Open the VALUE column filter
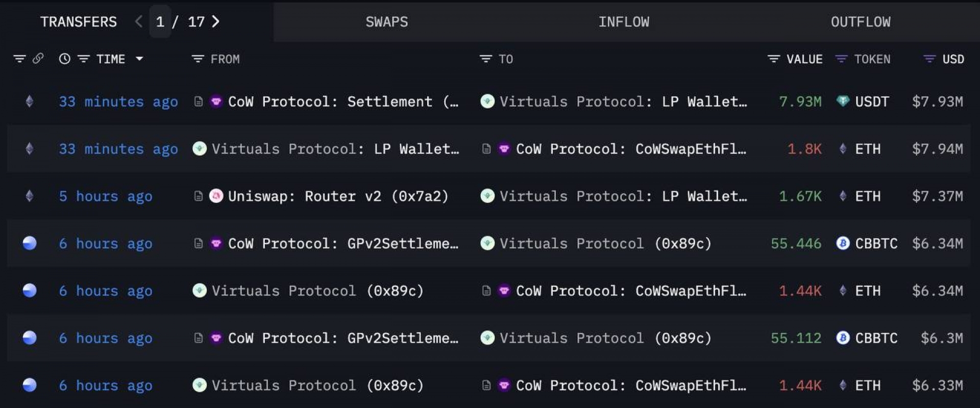The width and height of the screenshot is (980, 408). (x=774, y=59)
